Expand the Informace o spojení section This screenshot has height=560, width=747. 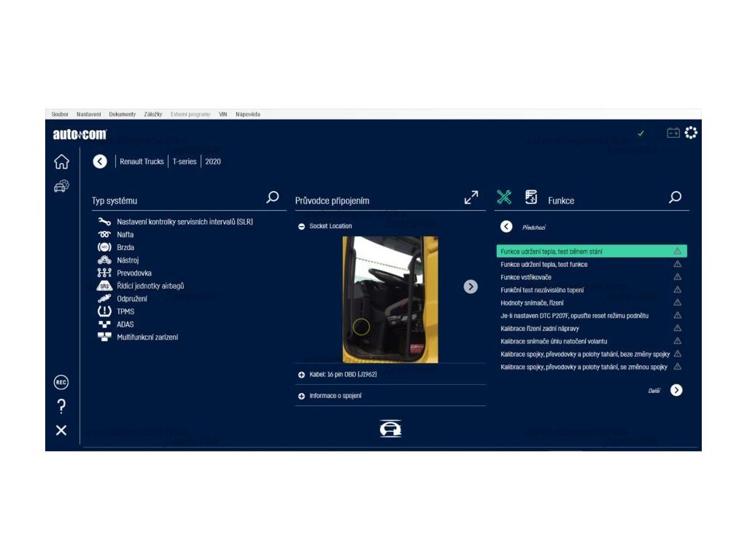click(301, 396)
